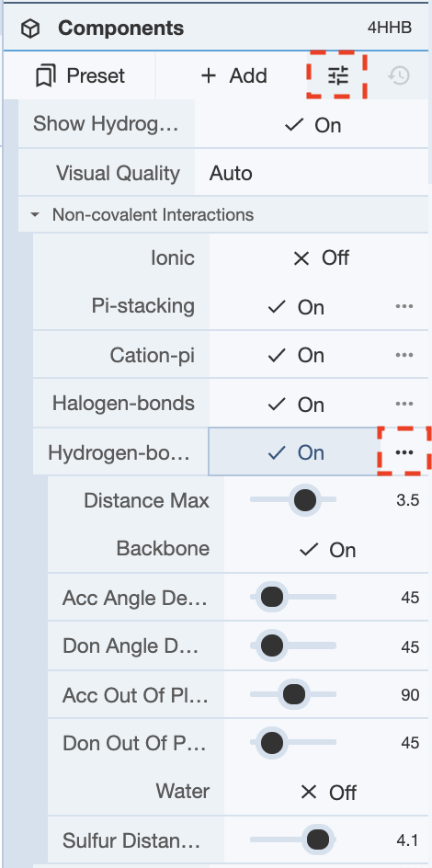Toggle Pi-stacking On setting

(295, 307)
